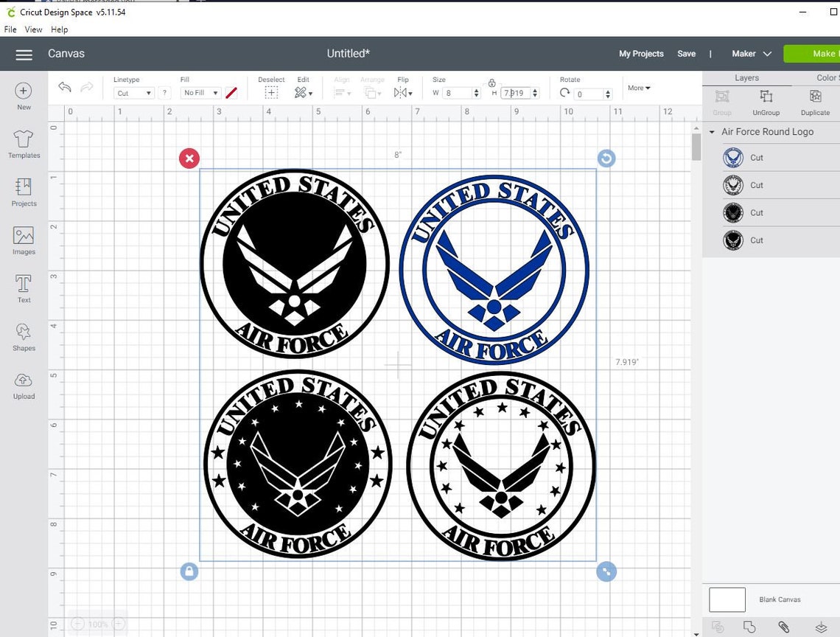Click the Images icon in the sidebar

coord(23,240)
